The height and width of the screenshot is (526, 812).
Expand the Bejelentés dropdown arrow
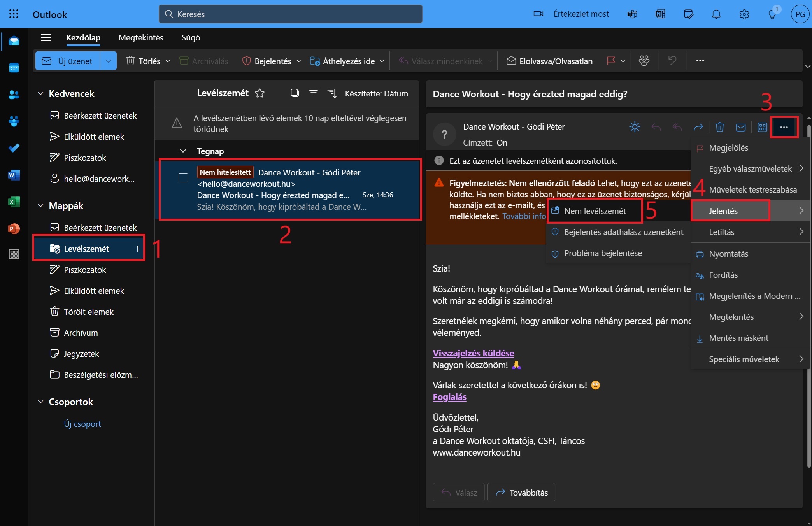(x=298, y=61)
